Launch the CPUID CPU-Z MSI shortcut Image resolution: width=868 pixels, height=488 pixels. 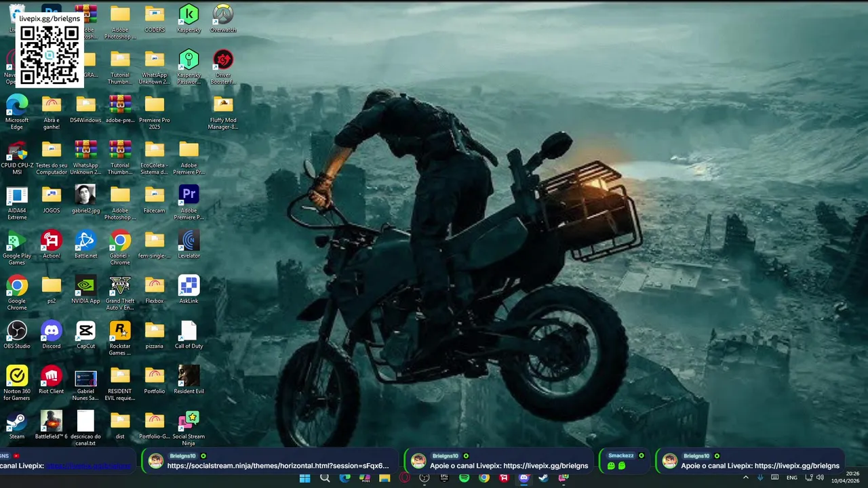[17, 157]
